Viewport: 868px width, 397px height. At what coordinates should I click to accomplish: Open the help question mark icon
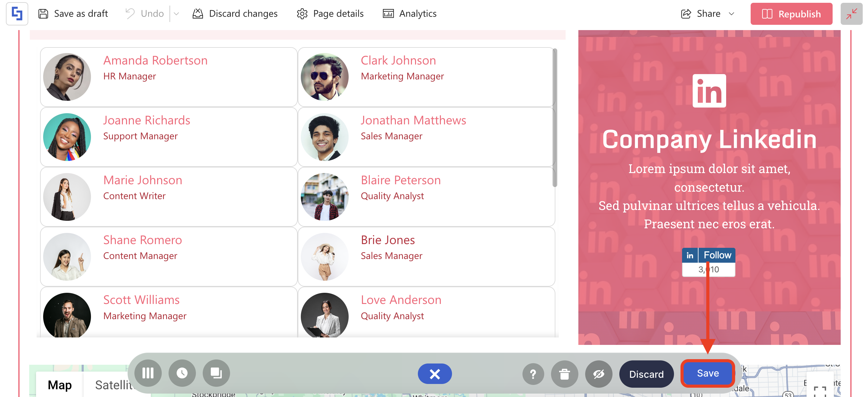(533, 374)
